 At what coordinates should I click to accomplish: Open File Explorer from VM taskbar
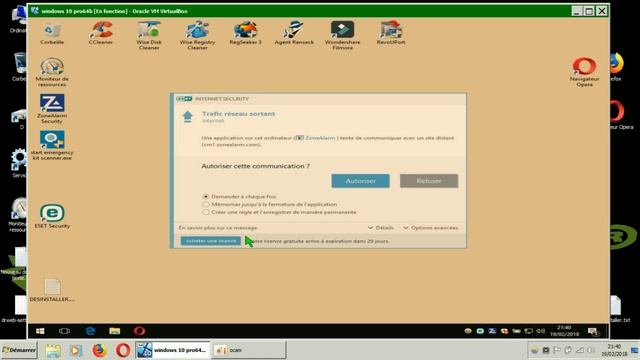coord(115,331)
